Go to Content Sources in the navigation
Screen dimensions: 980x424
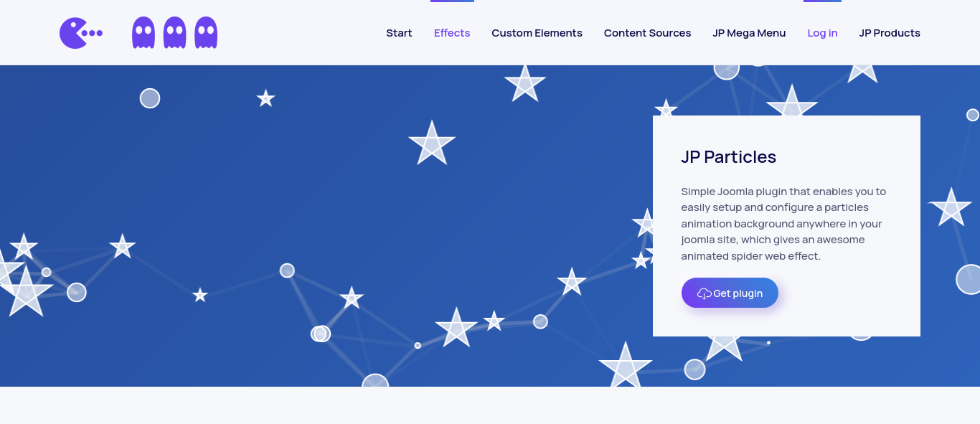[647, 33]
